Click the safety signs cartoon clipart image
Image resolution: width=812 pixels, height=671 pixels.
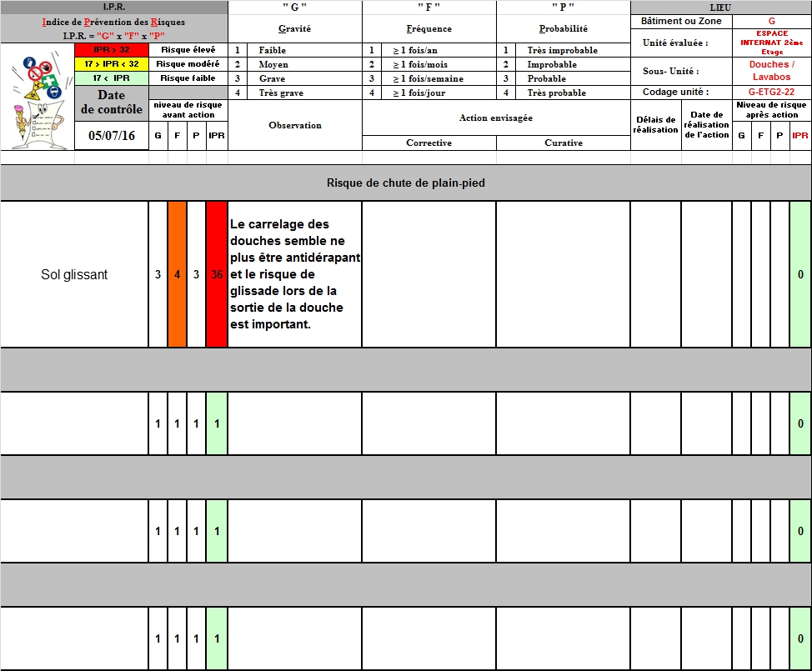coord(37,97)
